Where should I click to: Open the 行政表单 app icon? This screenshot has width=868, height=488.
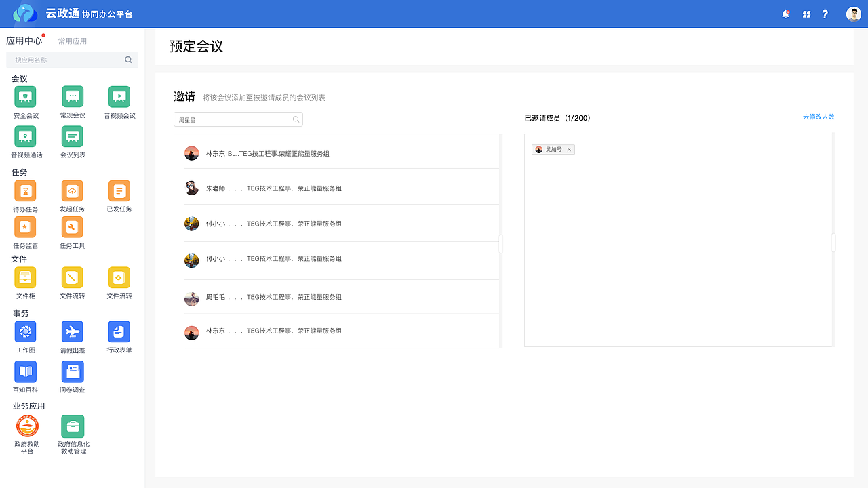119,331
